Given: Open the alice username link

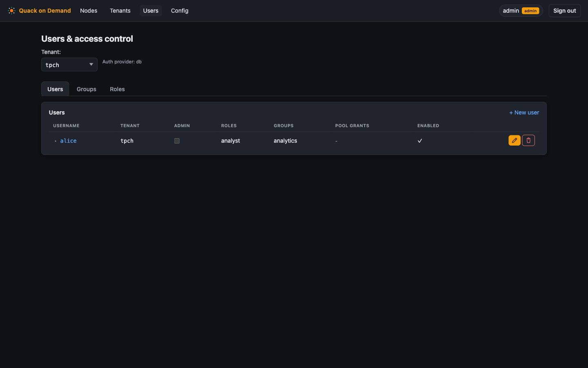Looking at the screenshot, I should coord(68,141).
